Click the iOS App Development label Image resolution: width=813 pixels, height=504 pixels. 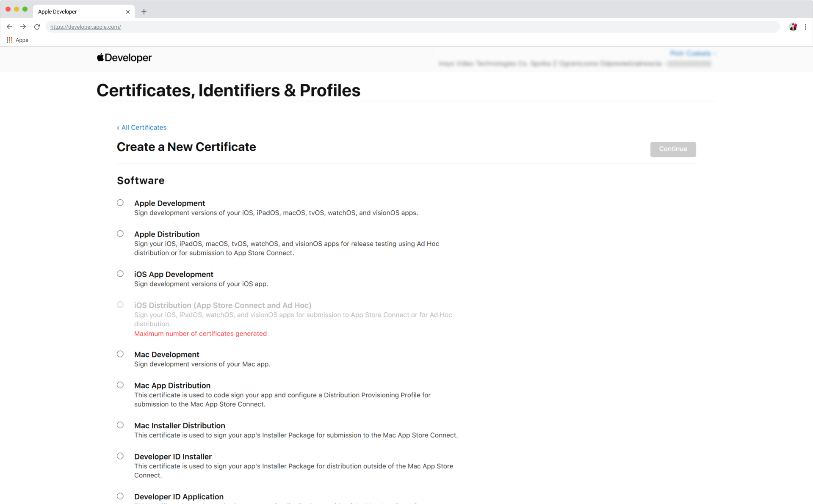pyautogui.click(x=174, y=274)
